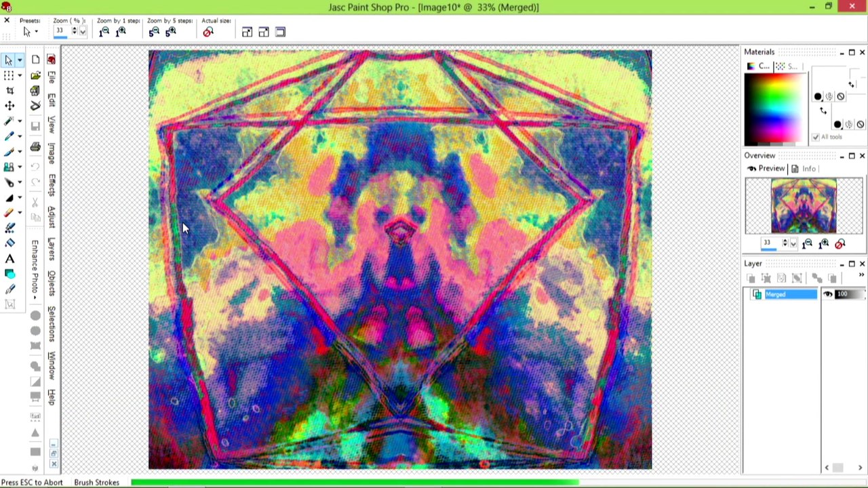Open the File menu

click(x=52, y=77)
